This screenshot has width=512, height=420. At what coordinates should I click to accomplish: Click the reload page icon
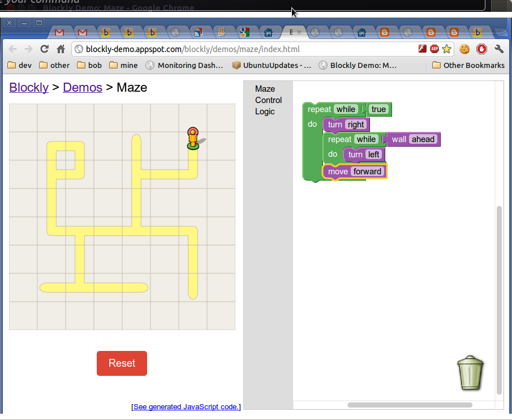pyautogui.click(x=44, y=49)
